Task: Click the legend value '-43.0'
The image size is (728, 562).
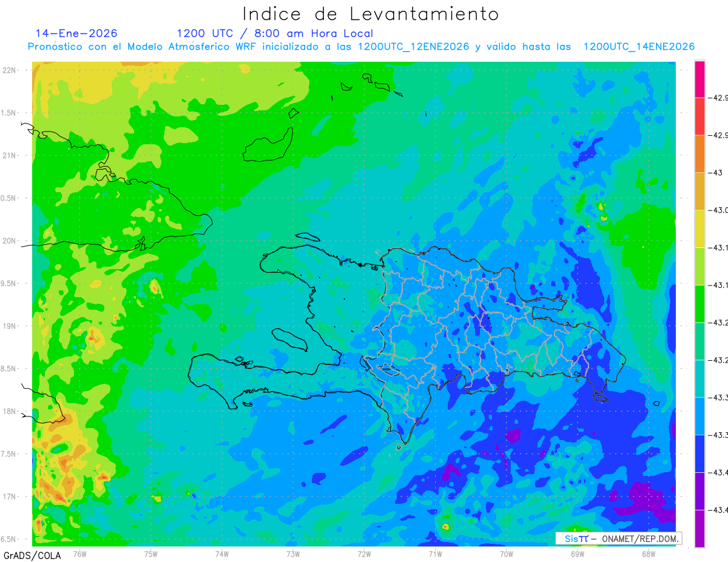Action: pos(720,210)
